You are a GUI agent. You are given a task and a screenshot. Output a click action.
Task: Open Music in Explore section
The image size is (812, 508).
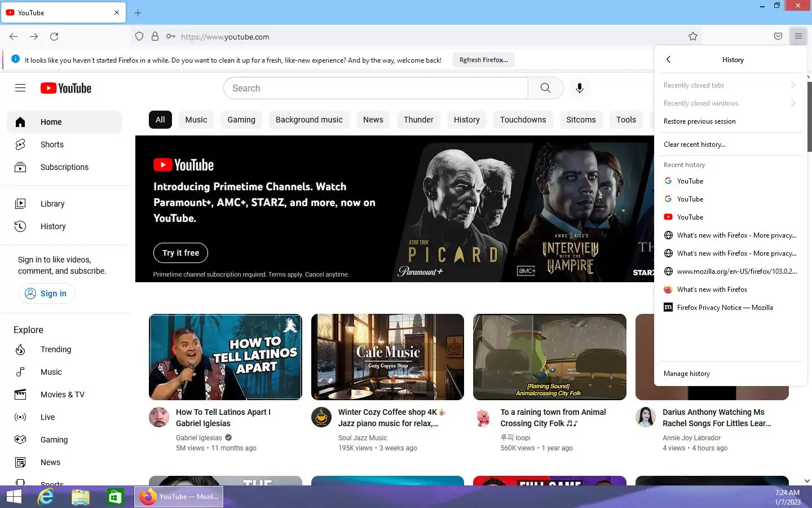click(64, 372)
